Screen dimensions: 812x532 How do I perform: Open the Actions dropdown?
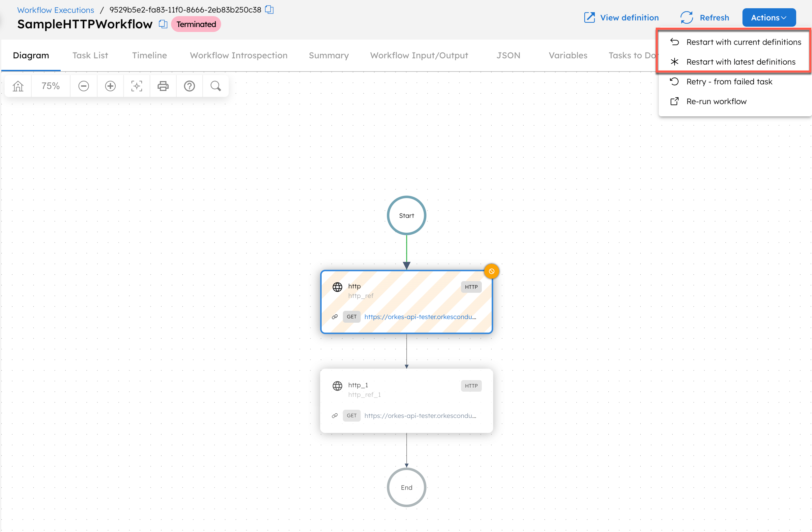[x=768, y=17]
